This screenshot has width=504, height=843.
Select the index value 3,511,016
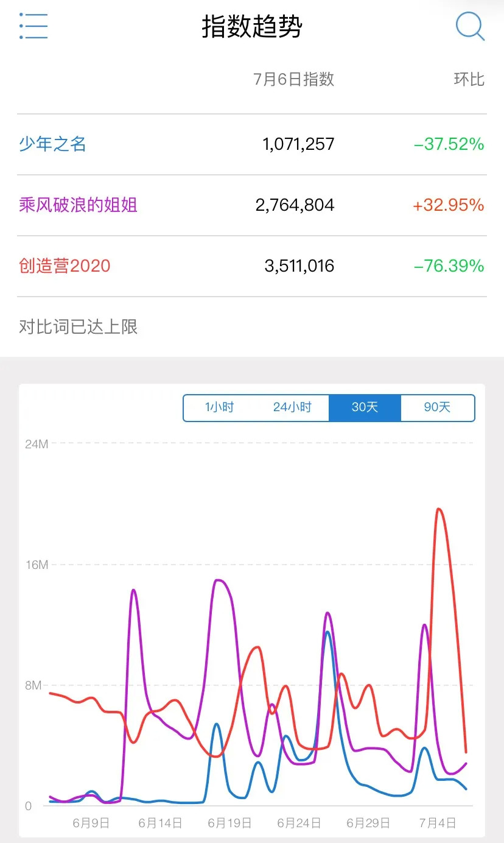[299, 266]
